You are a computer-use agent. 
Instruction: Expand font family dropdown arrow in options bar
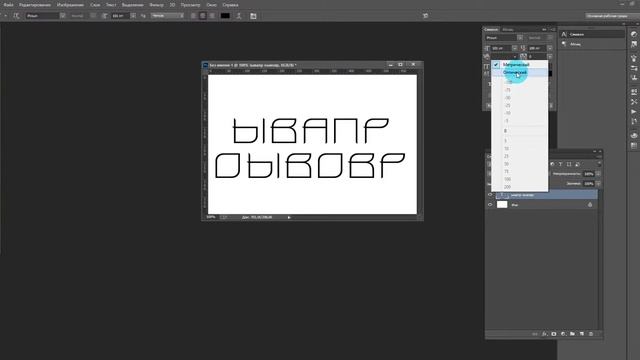click(x=63, y=16)
